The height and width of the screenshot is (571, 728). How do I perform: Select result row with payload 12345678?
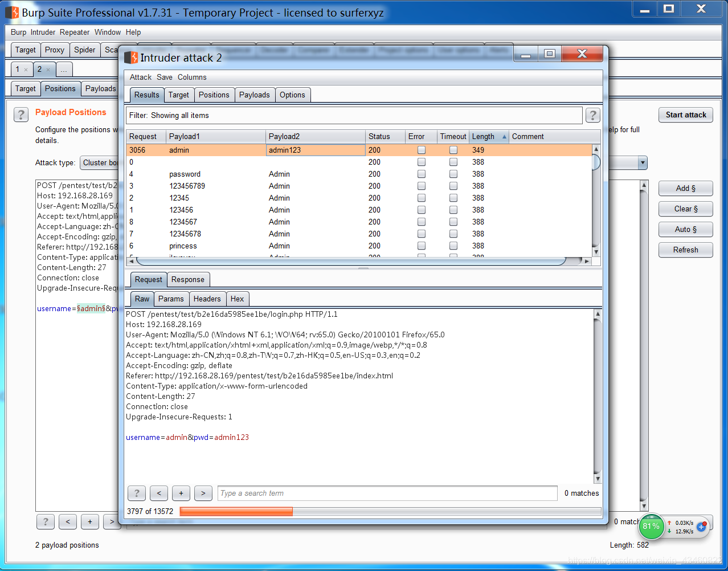(x=359, y=234)
